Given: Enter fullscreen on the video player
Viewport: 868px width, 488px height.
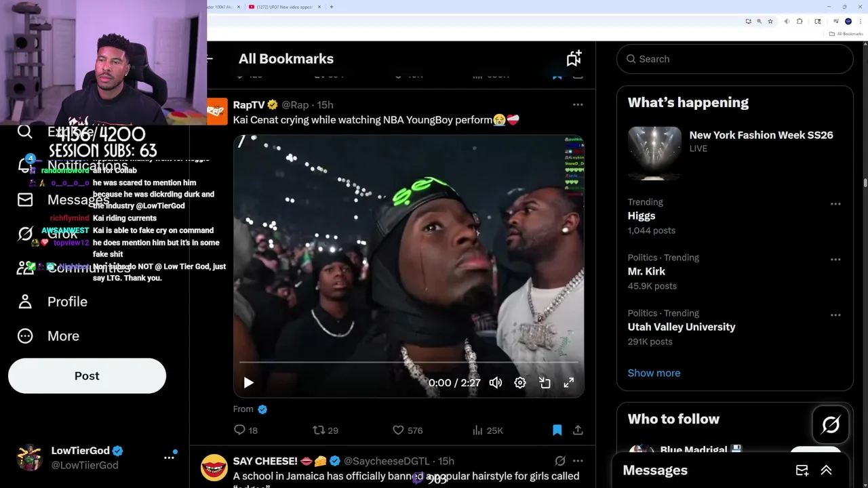Looking at the screenshot, I should pyautogui.click(x=569, y=383).
